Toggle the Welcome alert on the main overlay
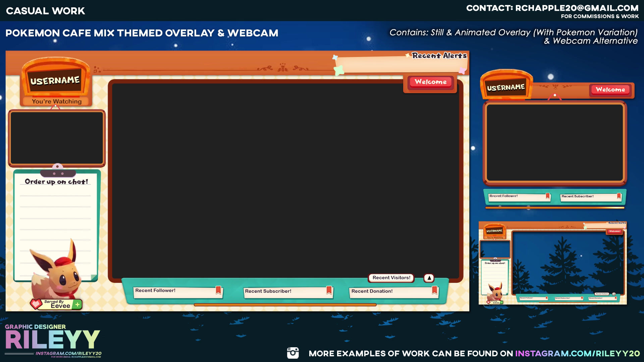The width and height of the screenshot is (644, 362). 430,81
